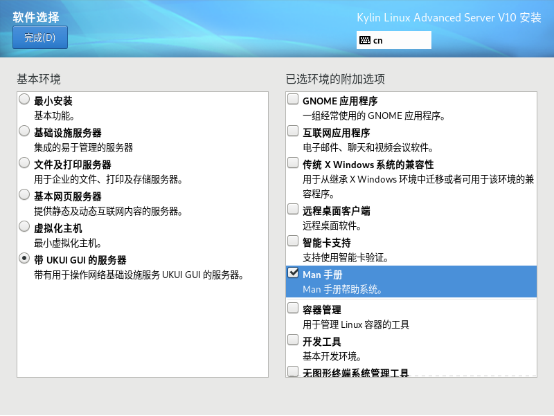Check the 开发工具 add-on
This screenshot has height=416, width=554.
point(293,340)
